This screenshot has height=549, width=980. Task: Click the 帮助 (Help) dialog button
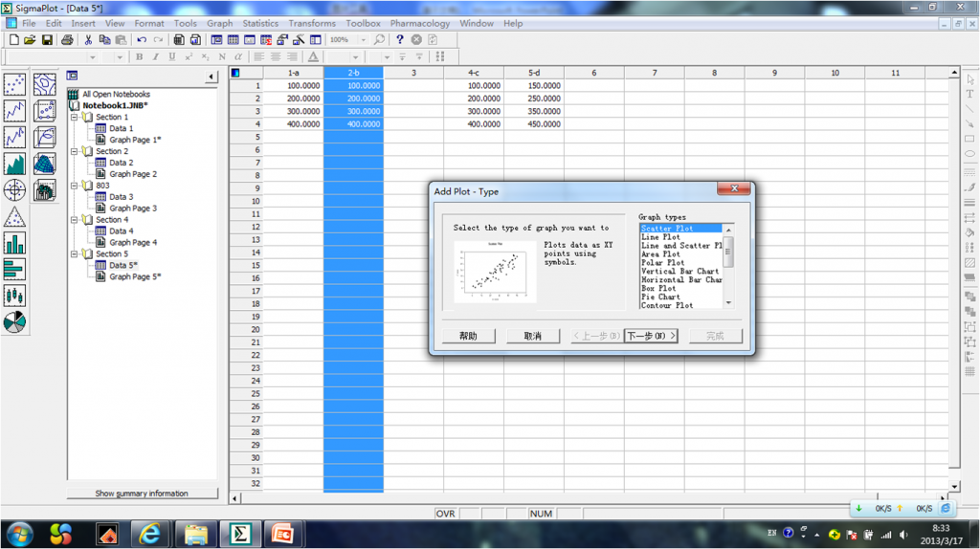tap(468, 336)
